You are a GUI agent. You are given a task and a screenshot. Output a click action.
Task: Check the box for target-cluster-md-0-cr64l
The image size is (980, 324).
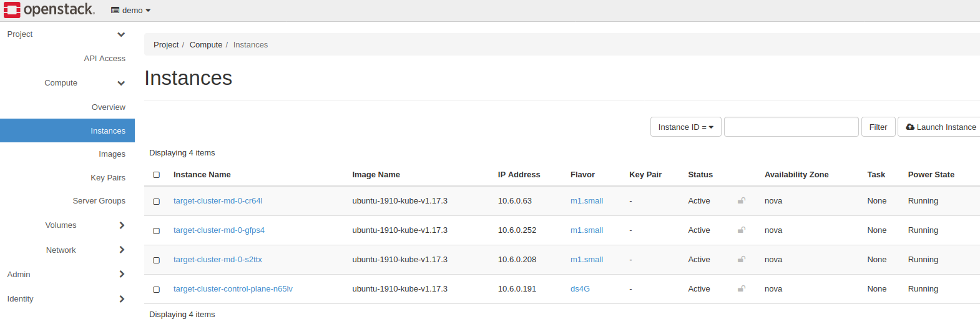pyautogui.click(x=157, y=202)
